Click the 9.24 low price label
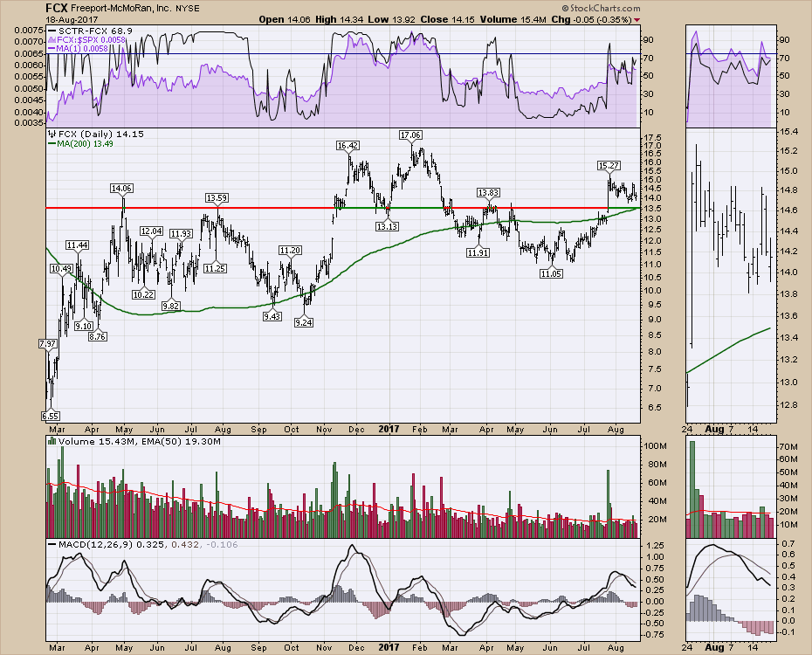This screenshot has height=655, width=812. (x=304, y=322)
